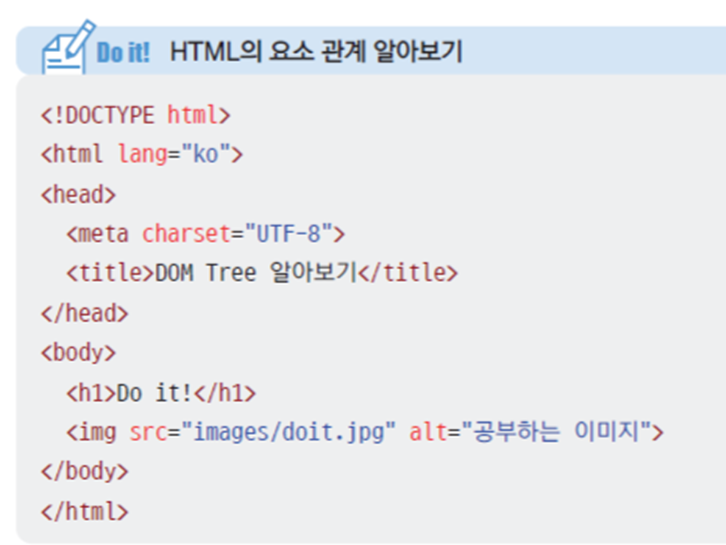Click the opening '<head>' tag
The height and width of the screenshot is (545, 726).
(78, 194)
